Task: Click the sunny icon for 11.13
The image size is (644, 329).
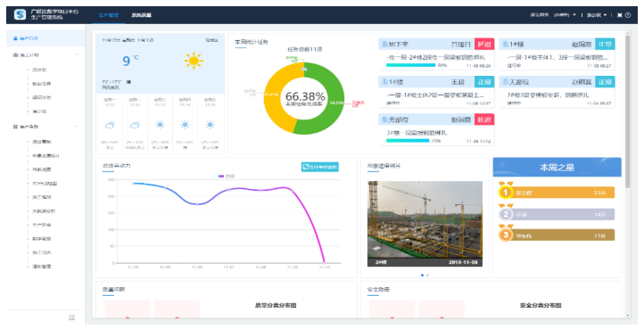Action: point(160,125)
